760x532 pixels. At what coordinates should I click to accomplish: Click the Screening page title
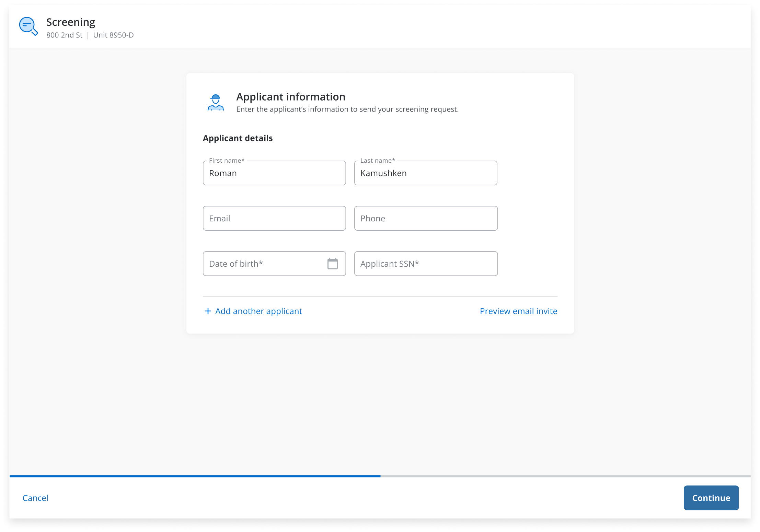coord(71,22)
